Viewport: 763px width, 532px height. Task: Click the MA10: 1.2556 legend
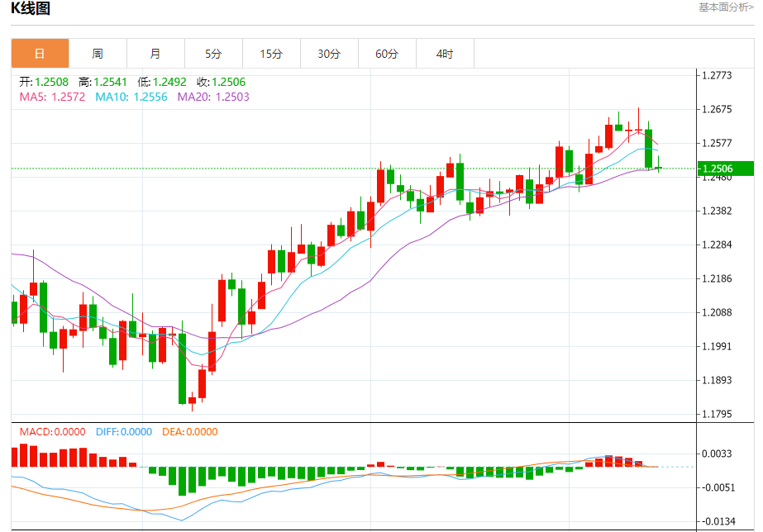[131, 97]
